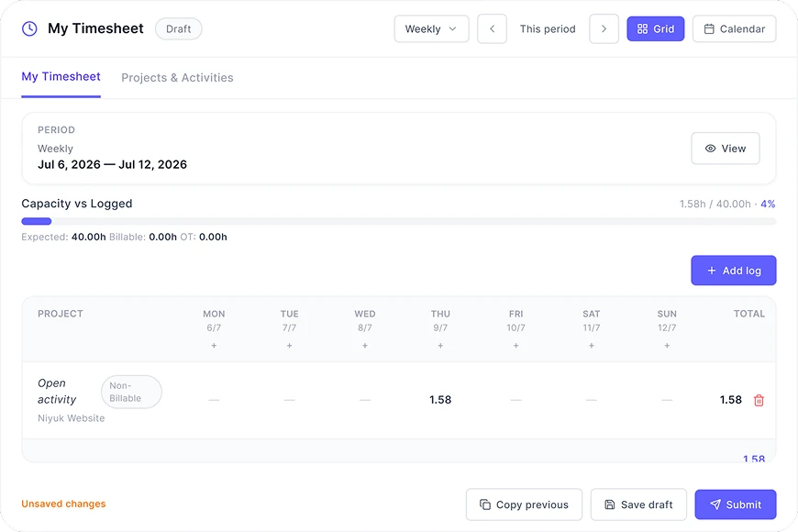
Task: Go to the next period arrow
Action: click(604, 29)
